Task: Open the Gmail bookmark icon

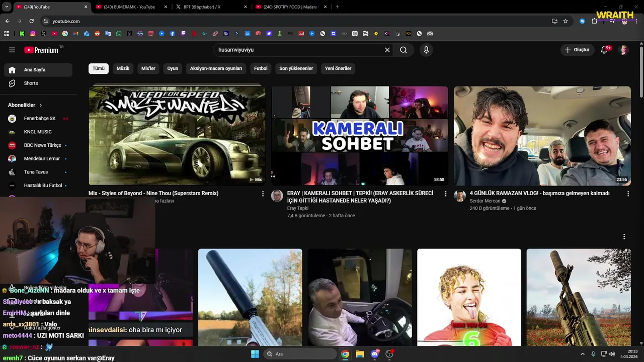Action: tap(75, 34)
